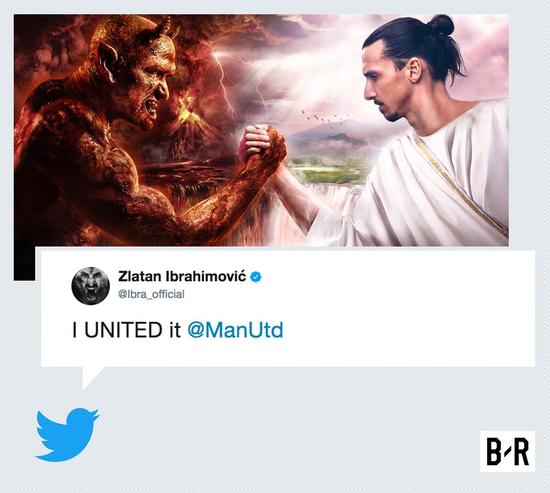
Task: Click the devil's fanged open mouth
Action: [153, 109]
